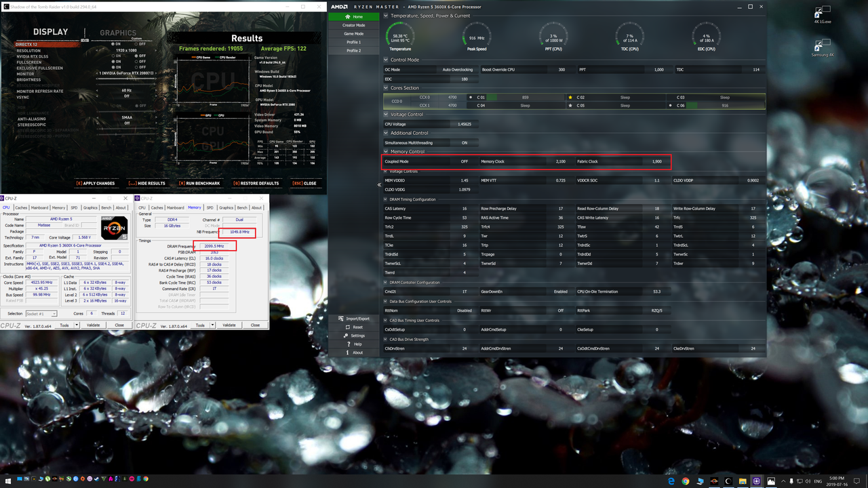Collapse DRAM Timing Configuration section
The height and width of the screenshot is (488, 868).
click(x=387, y=199)
